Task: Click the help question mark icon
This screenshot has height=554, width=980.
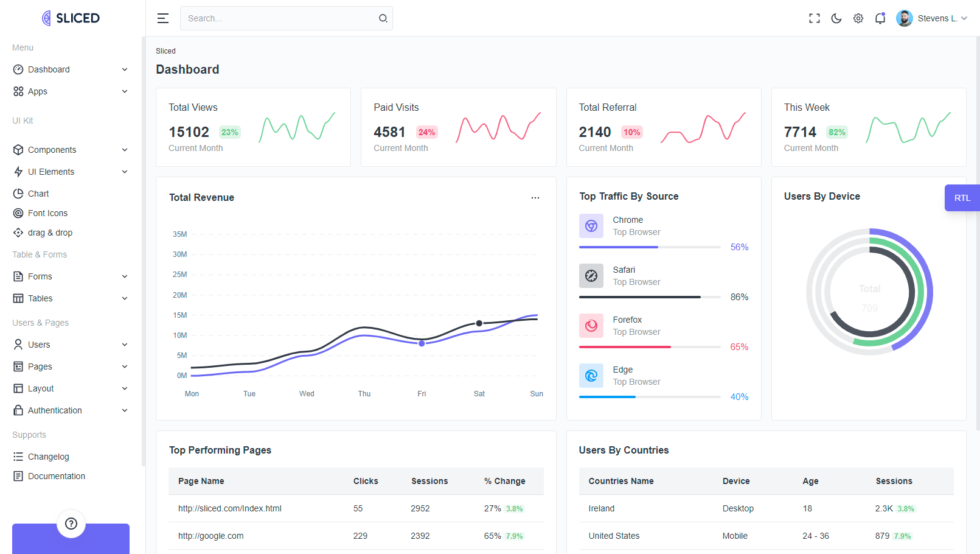Action: point(71,524)
